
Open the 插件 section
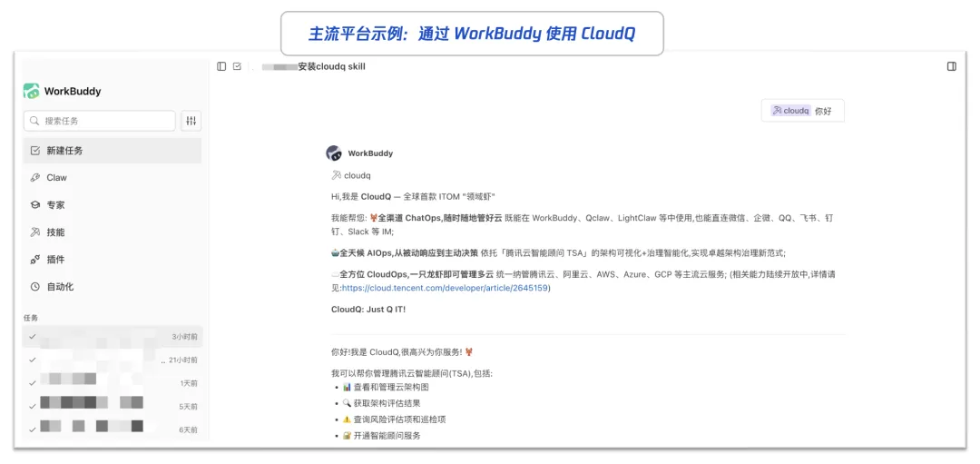pos(113,260)
